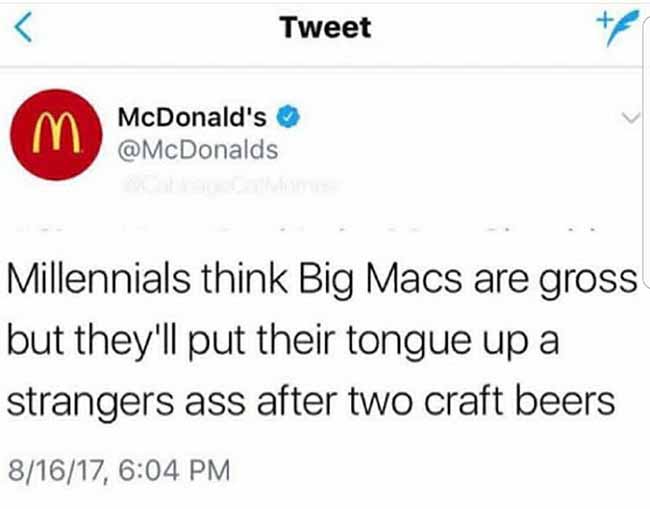The width and height of the screenshot is (650, 509).
Task: Click the scrollbar on the right edge
Action: (x=646, y=149)
